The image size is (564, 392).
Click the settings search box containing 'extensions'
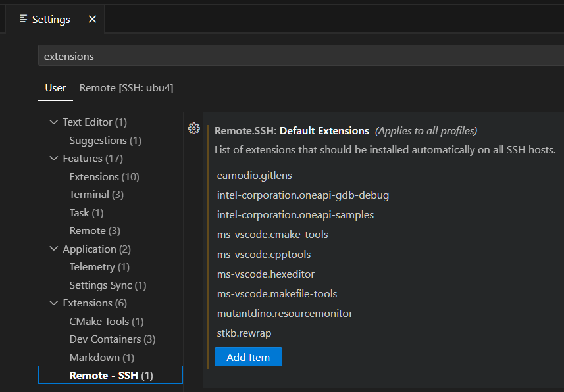click(301, 56)
